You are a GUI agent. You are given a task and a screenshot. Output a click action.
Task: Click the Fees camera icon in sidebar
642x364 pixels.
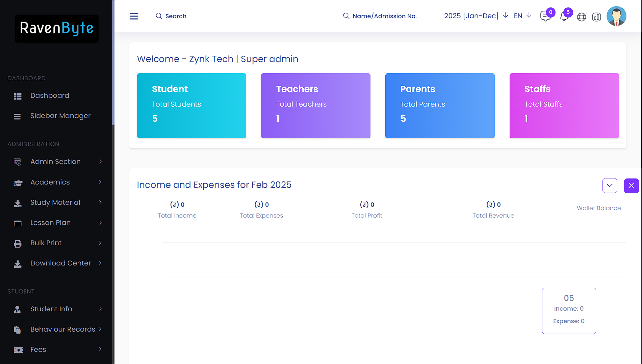(19, 350)
